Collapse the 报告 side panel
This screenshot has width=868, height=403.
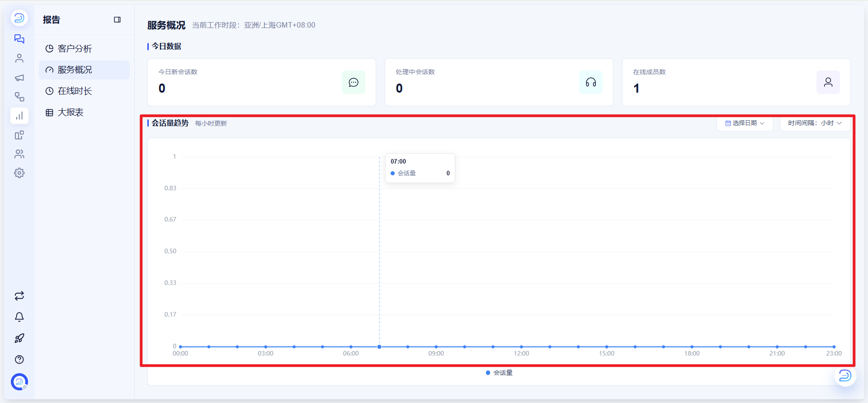click(117, 20)
